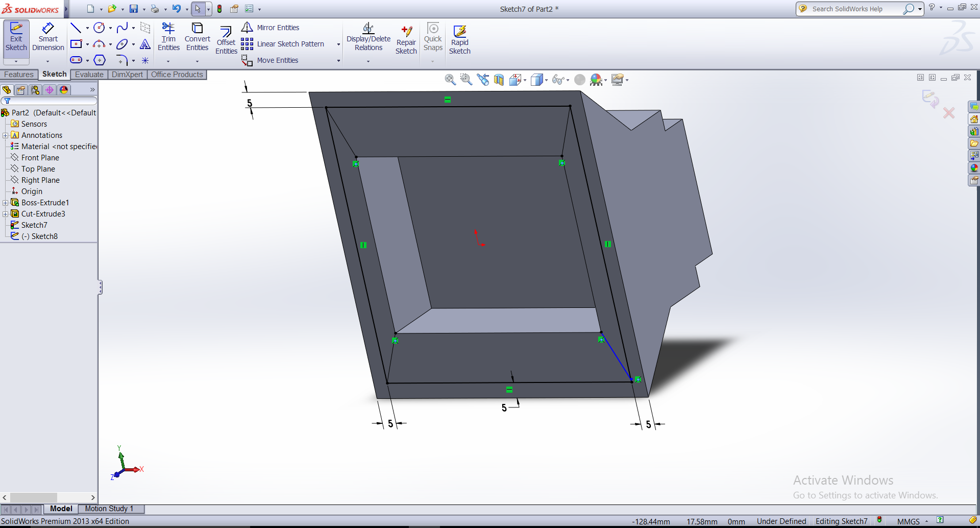
Task: Select the Ellipse sketch tool
Action: 122,44
